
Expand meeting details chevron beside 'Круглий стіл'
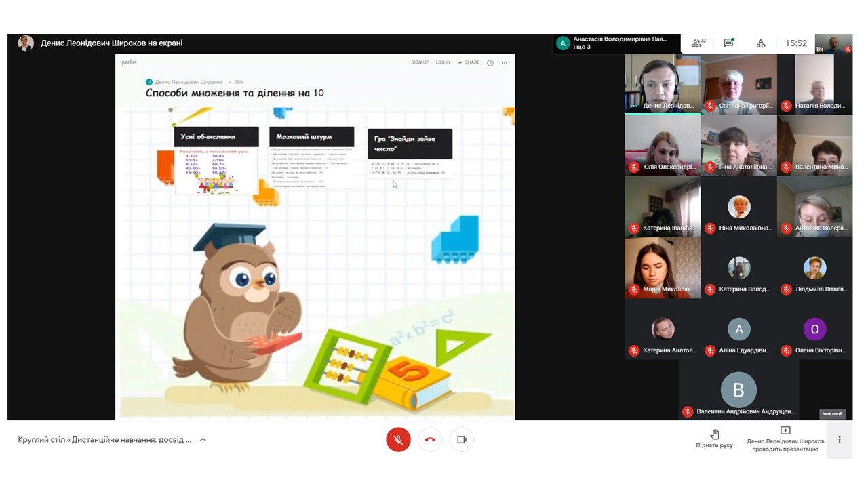pyautogui.click(x=203, y=440)
